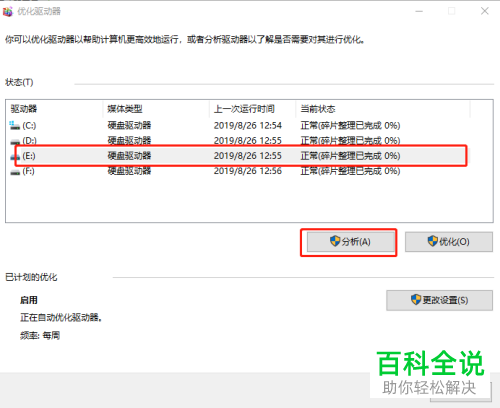Image resolution: width=500 pixels, height=408 pixels.
Task: Sort by 媒体类型 column header
Action: [125, 109]
